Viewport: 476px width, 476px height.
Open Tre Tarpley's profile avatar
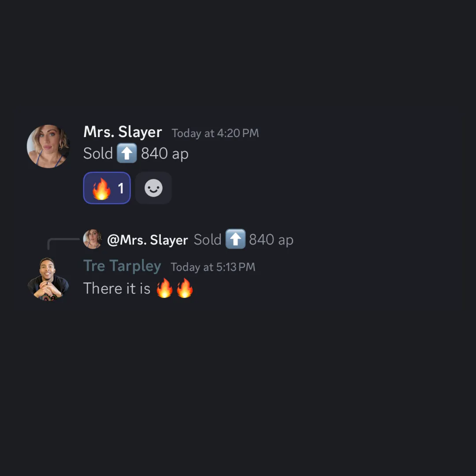(x=48, y=279)
